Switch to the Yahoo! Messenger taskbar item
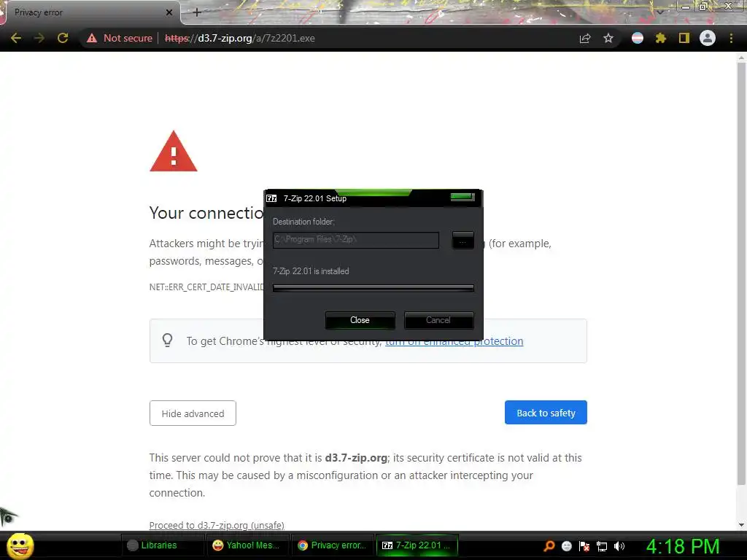 click(247, 545)
